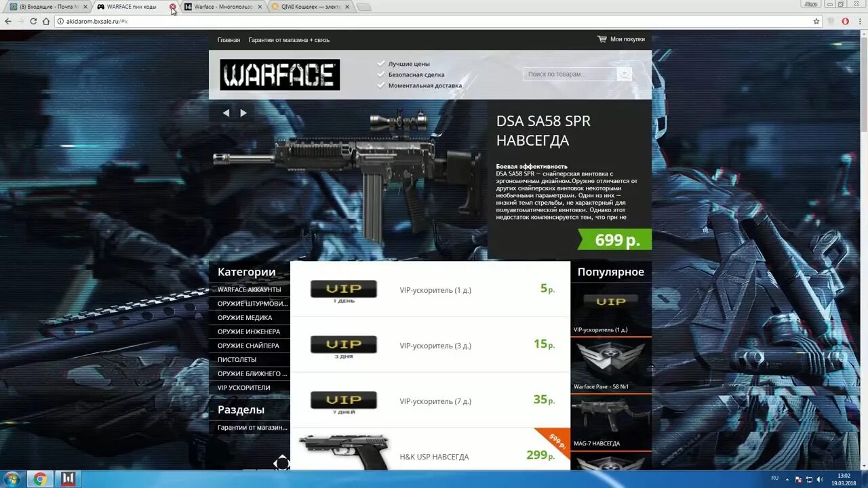Screen dimensions: 868x488
Task: Click the VIP 1 ДЕНЬ product image
Action: click(x=344, y=290)
